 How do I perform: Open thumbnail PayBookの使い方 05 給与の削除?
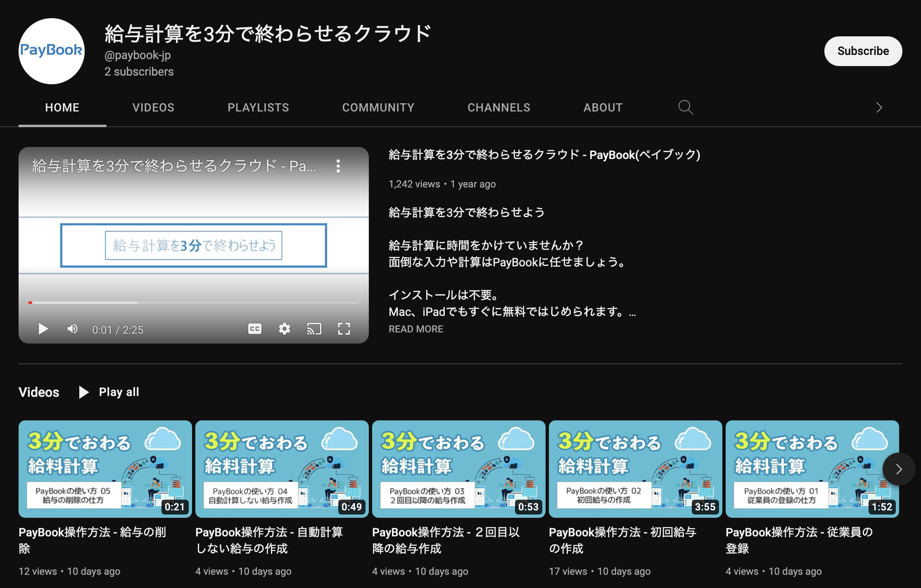click(x=105, y=469)
